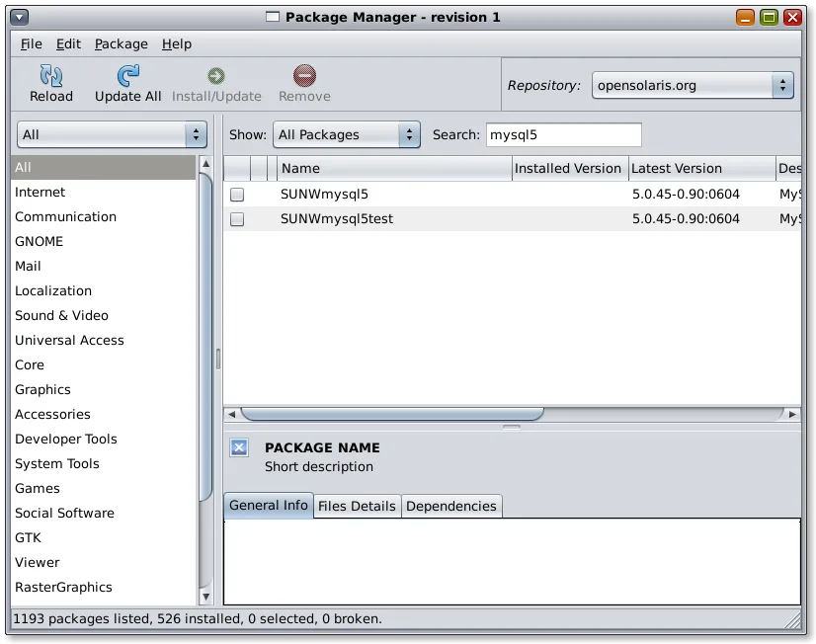This screenshot has width=816, height=644.
Task: Switch to the Files Details tab
Action: 357,506
